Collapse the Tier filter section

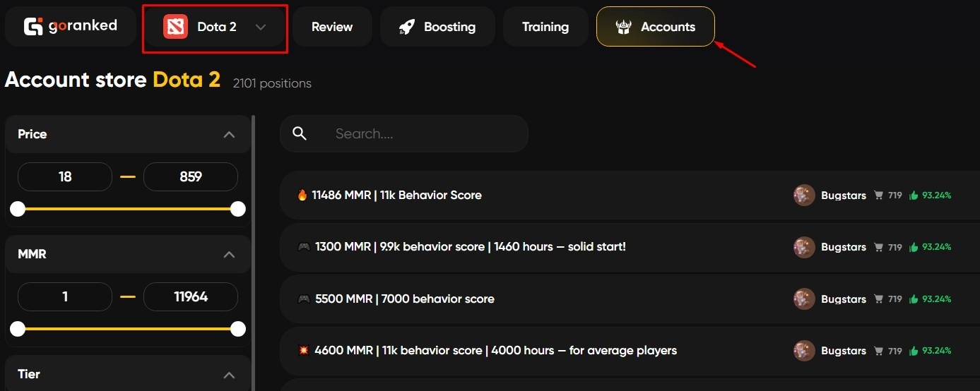(229, 374)
